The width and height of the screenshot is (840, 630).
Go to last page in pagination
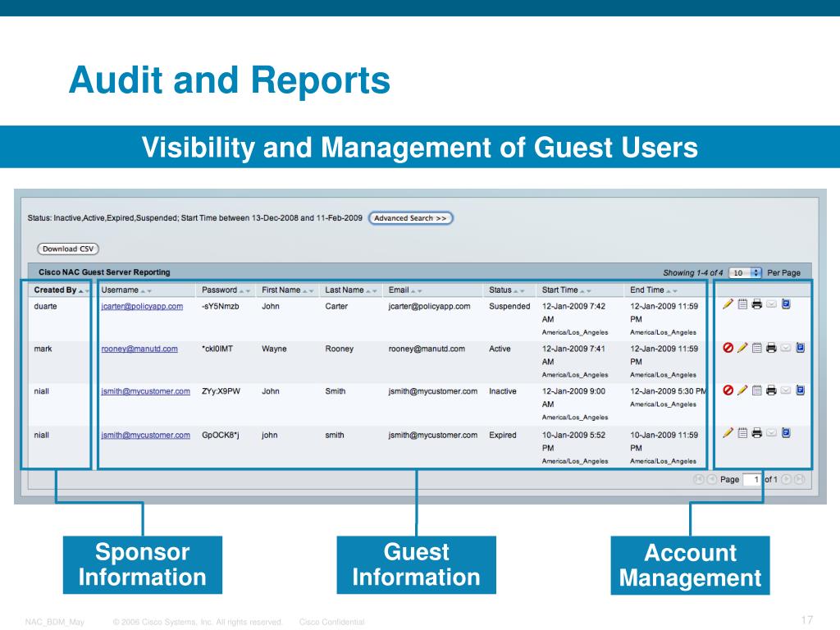coord(799,479)
